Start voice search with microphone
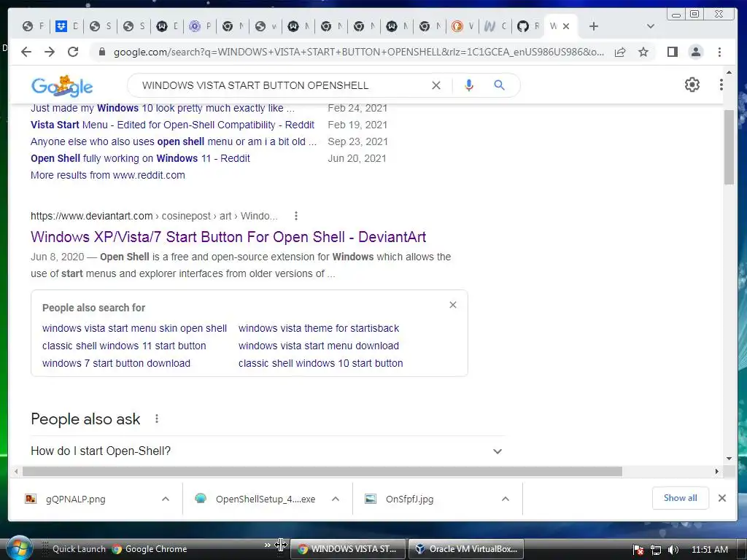 click(469, 85)
